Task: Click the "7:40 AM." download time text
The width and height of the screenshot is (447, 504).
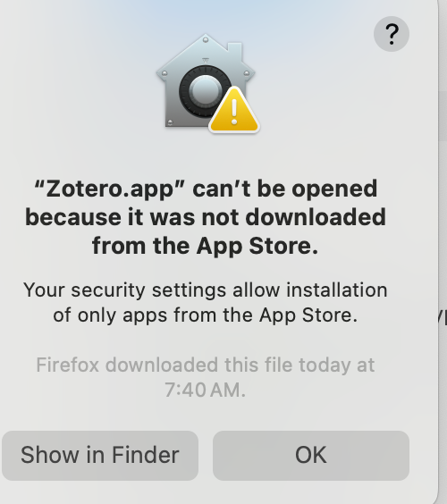Action: [205, 390]
